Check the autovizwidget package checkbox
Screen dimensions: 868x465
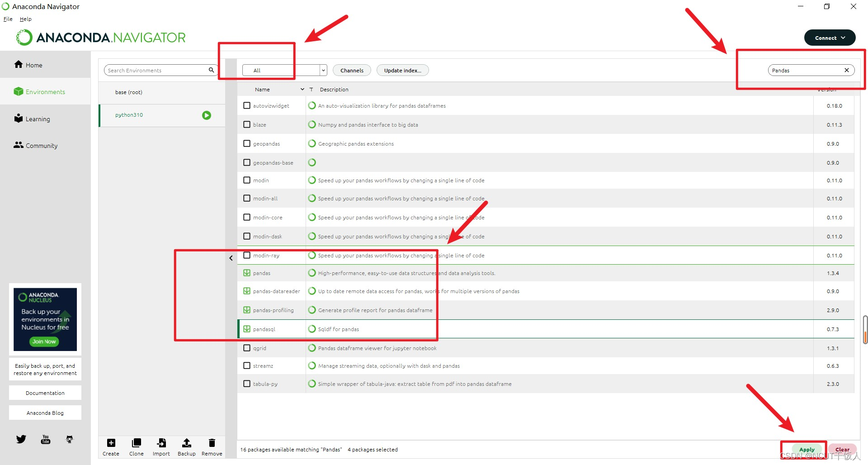point(247,105)
